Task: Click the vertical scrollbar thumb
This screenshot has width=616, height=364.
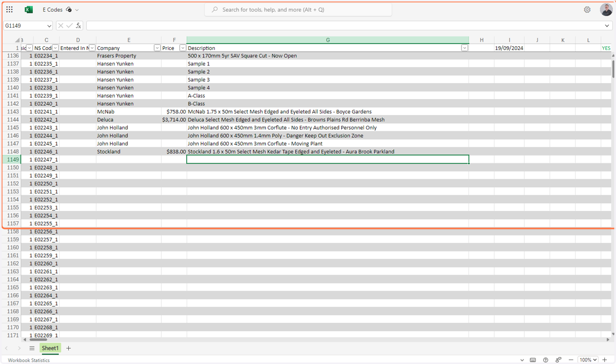Action: click(613, 68)
